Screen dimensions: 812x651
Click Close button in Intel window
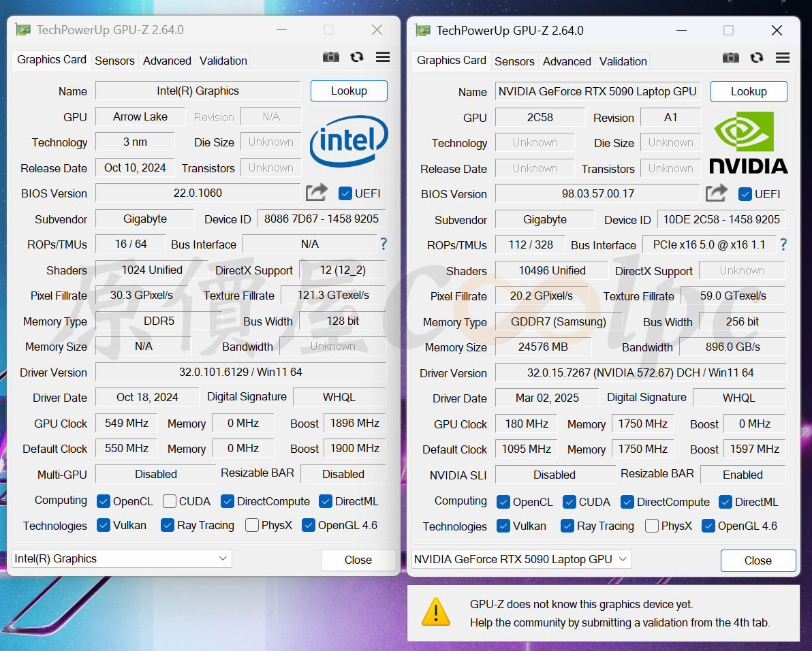click(x=358, y=560)
